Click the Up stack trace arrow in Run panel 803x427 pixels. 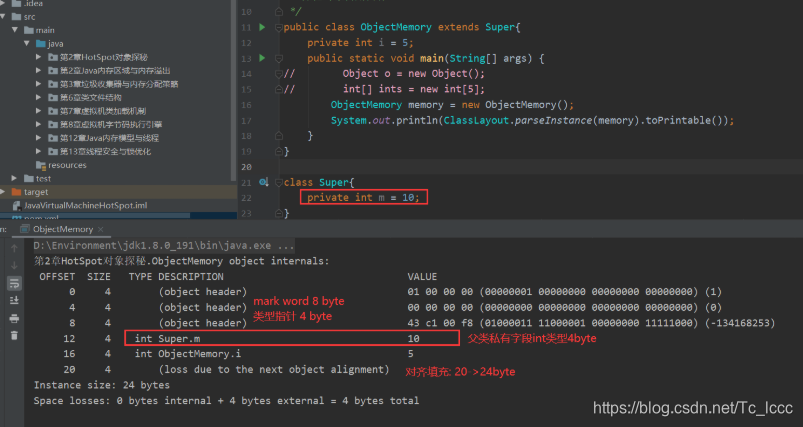click(14, 248)
